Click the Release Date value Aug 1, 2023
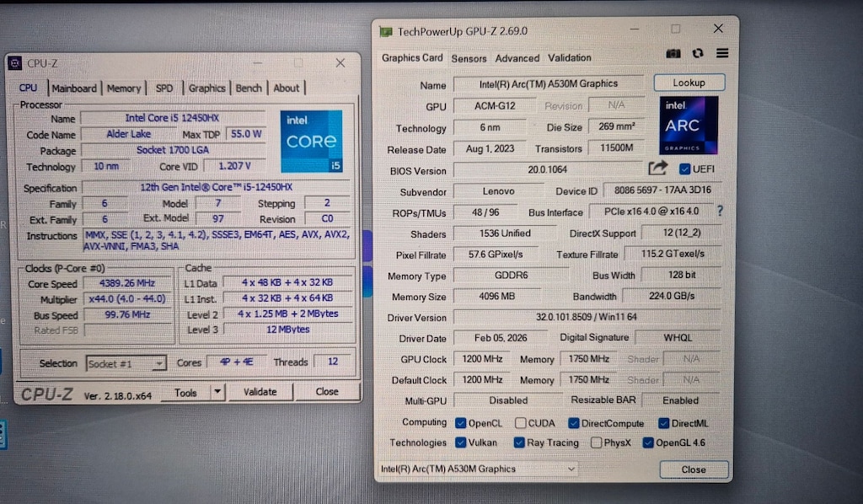 490,148
